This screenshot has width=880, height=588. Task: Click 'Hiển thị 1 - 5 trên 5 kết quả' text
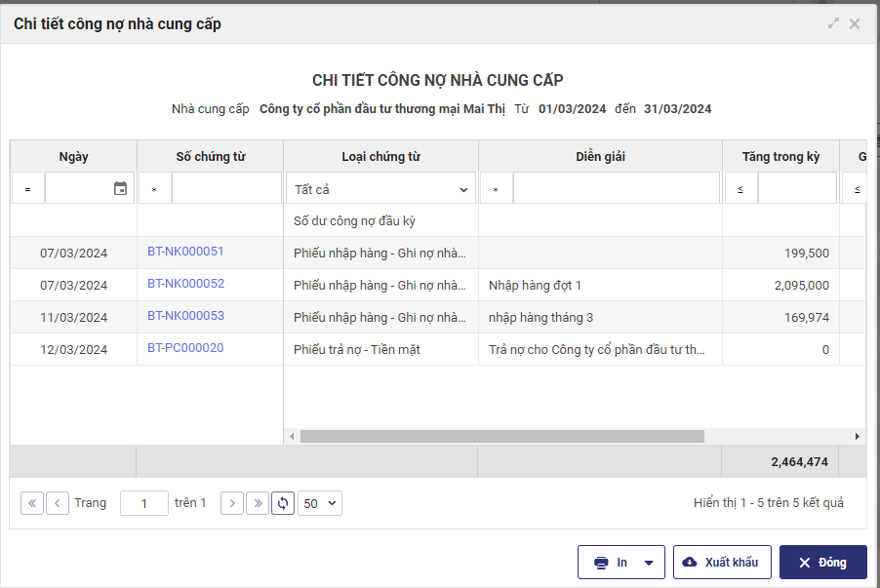pos(769,503)
